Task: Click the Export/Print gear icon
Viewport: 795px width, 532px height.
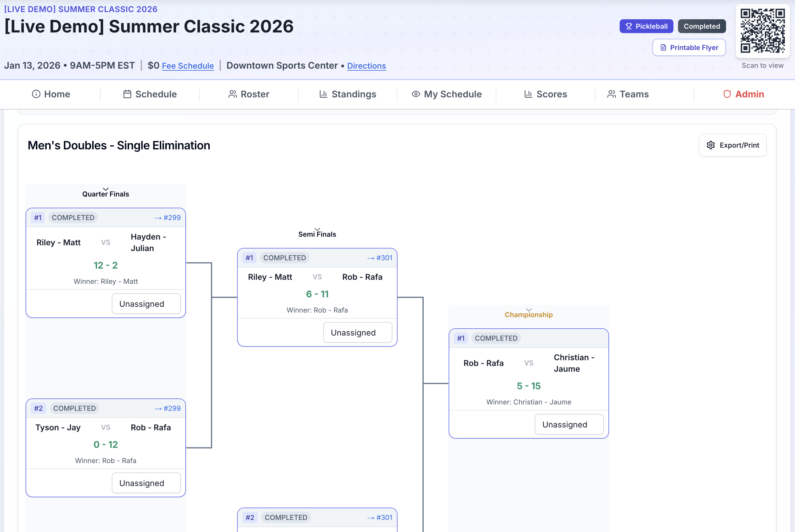Action: click(x=711, y=145)
